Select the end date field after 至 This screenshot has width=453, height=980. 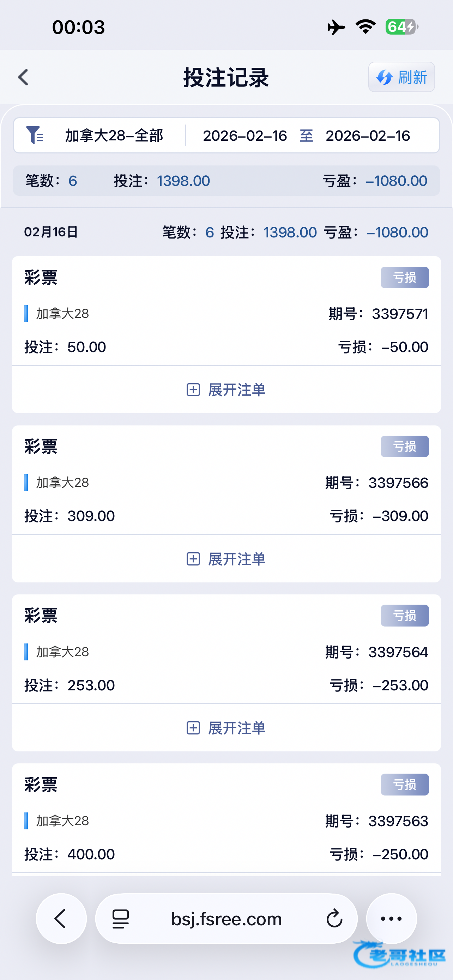click(x=367, y=136)
